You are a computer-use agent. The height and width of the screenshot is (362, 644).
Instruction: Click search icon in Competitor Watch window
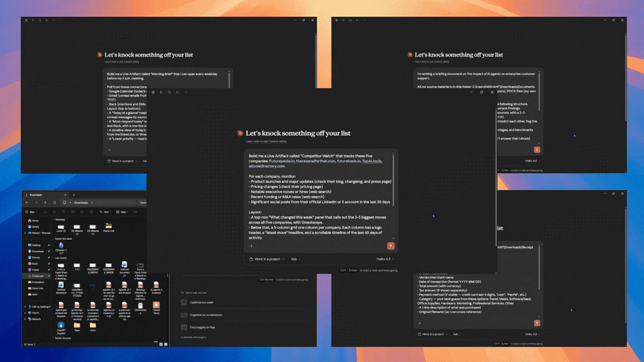[169, 92]
